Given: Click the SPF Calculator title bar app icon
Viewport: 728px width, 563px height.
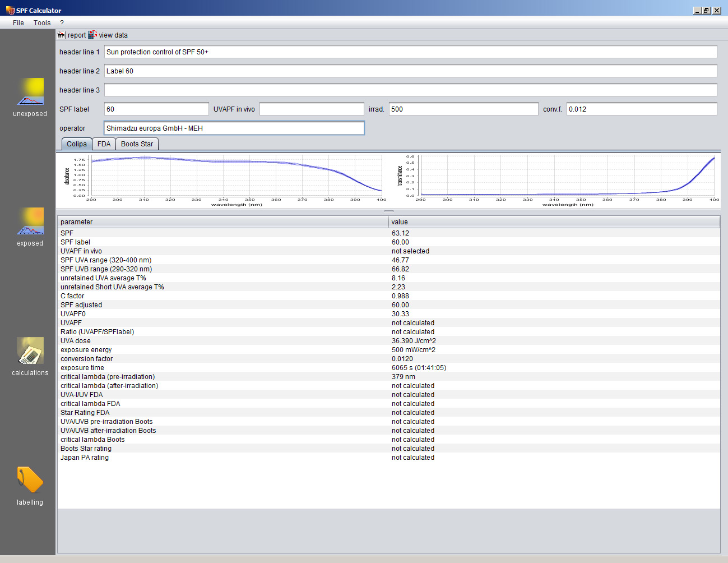Looking at the screenshot, I should pos(10,10).
